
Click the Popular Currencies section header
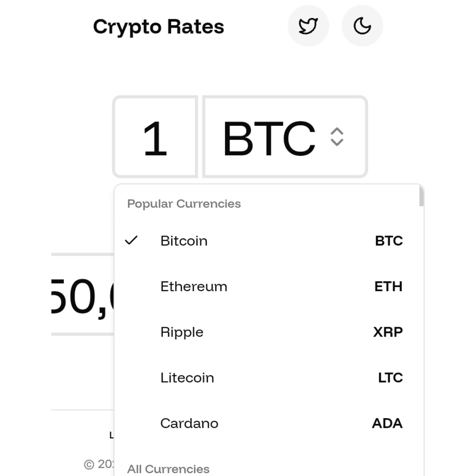click(184, 204)
